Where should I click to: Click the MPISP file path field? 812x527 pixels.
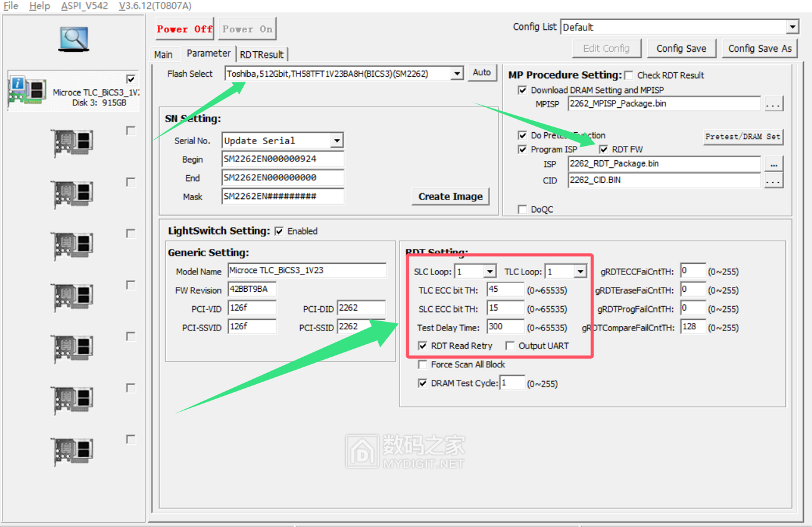(x=664, y=104)
